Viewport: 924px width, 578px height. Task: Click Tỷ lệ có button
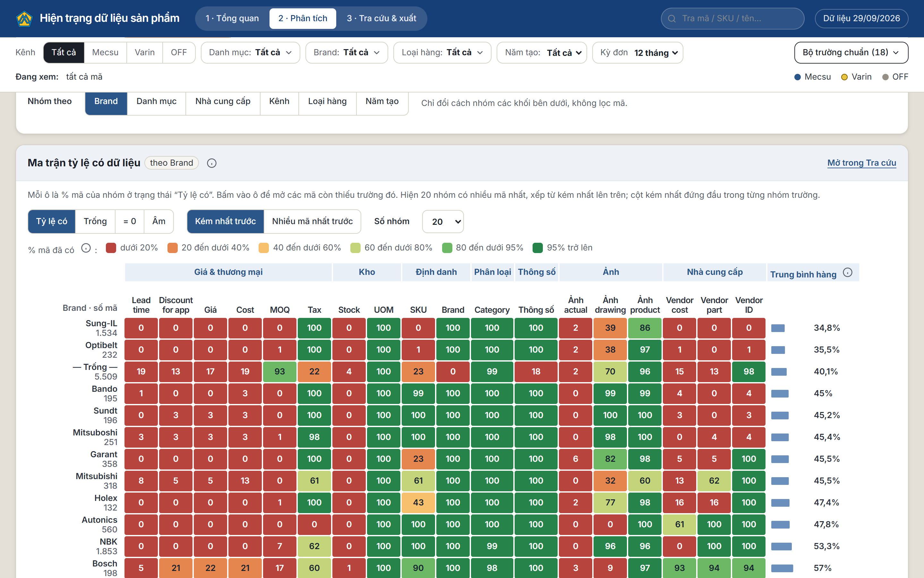52,221
